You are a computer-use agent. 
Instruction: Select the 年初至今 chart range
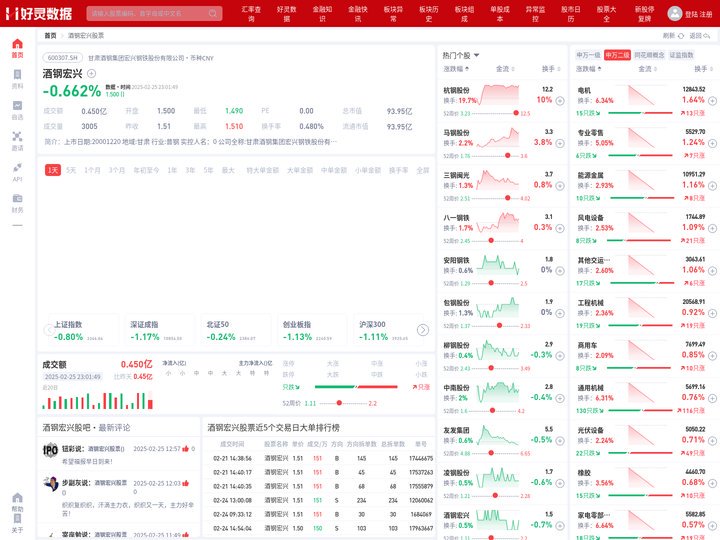[146, 170]
